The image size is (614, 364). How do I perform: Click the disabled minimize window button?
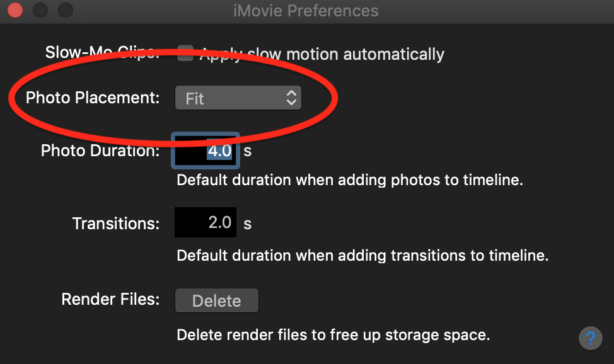point(40,10)
